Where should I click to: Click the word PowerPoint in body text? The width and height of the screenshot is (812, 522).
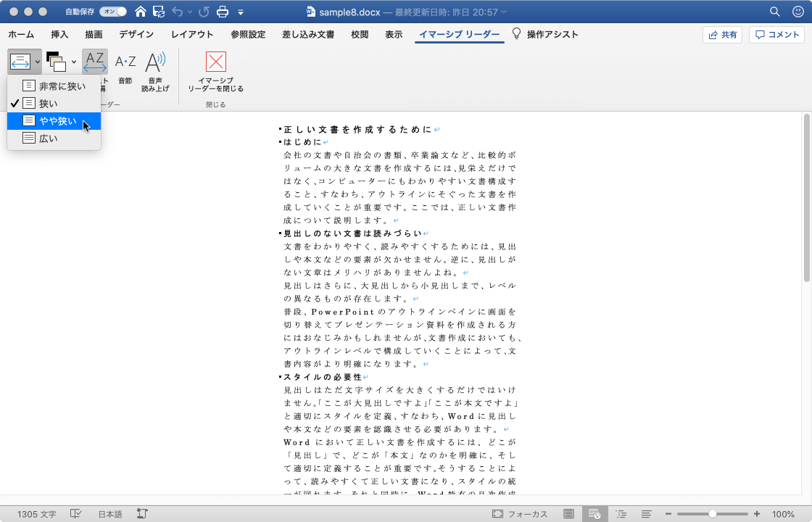pyautogui.click(x=342, y=312)
